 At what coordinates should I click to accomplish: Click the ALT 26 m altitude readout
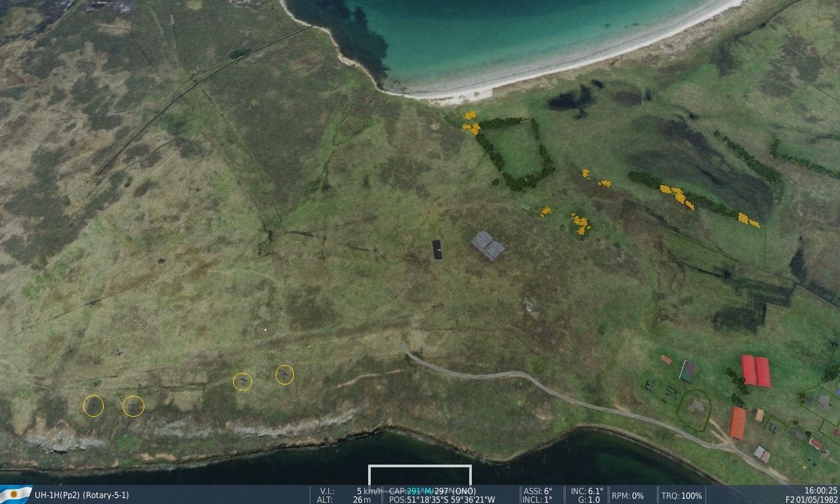point(344,499)
